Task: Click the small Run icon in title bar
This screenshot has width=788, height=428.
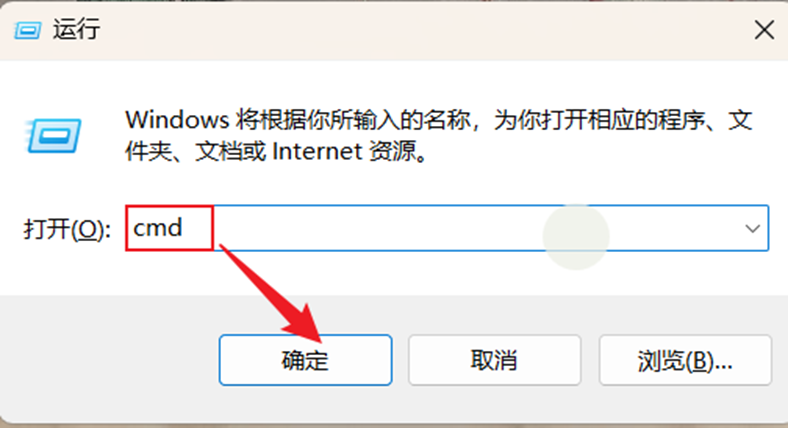Action: 27,30
